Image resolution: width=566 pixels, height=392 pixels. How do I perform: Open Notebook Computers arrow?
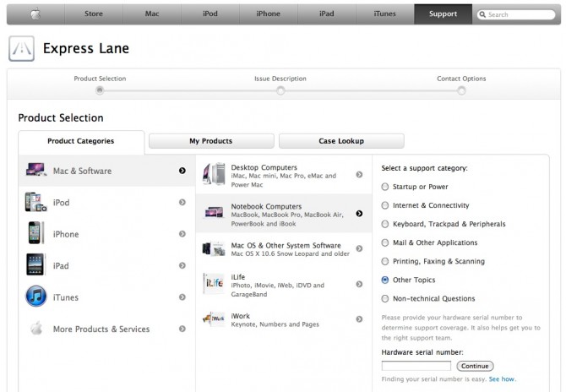coord(359,214)
